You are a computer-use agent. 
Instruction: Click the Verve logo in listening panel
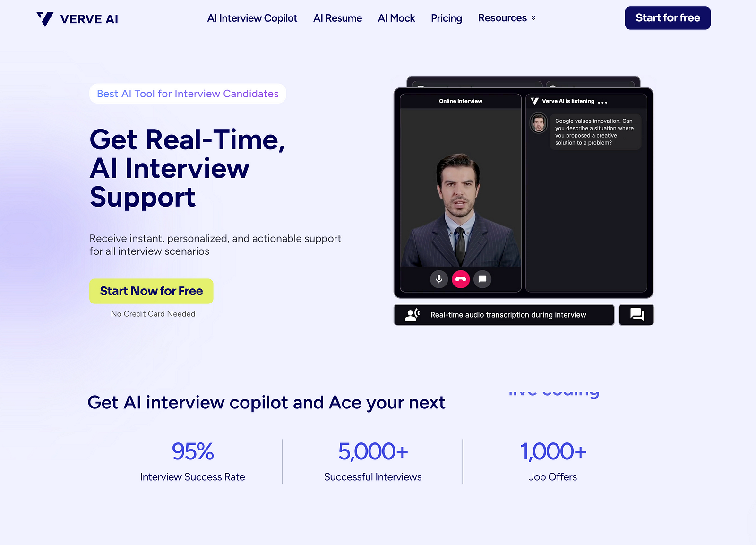click(534, 101)
